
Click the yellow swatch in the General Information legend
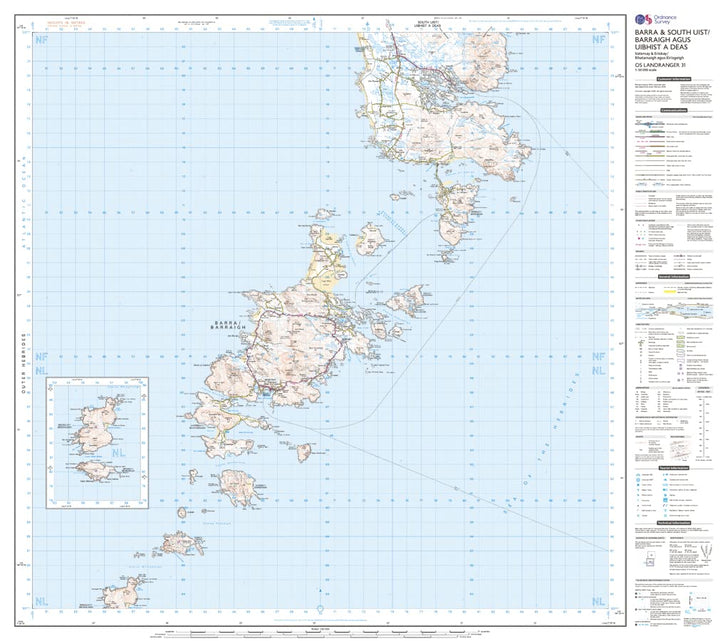coord(670,290)
